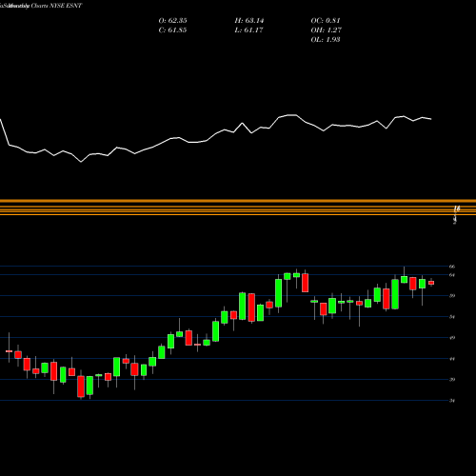476x476 pixels.
Task: Click the final point of the white line
Action: tap(431, 119)
